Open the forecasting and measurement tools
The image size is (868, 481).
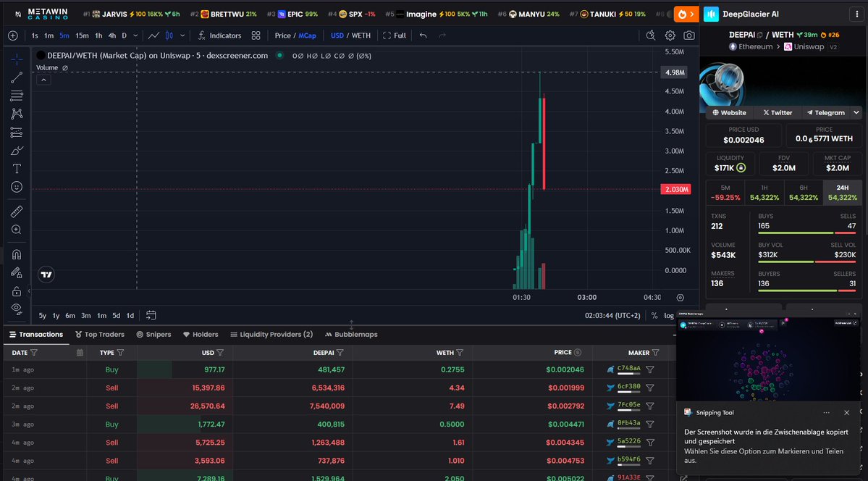pyautogui.click(x=17, y=133)
